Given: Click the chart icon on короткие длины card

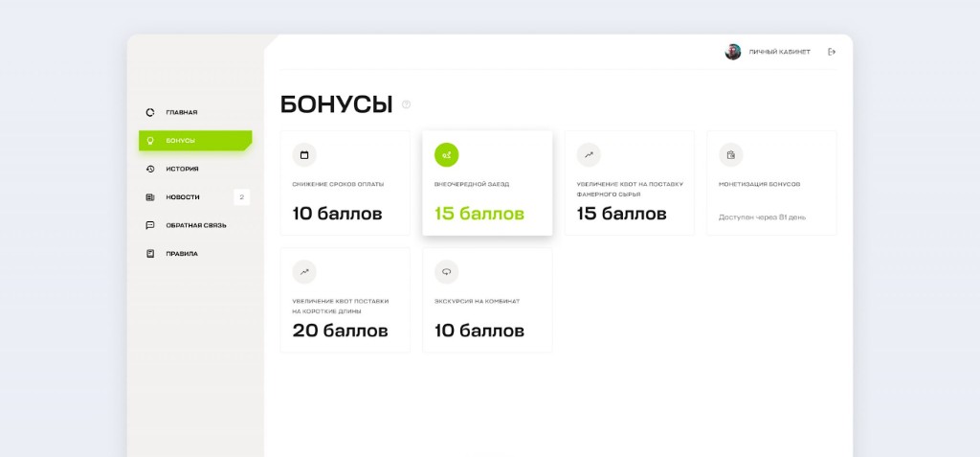Looking at the screenshot, I should tap(304, 272).
